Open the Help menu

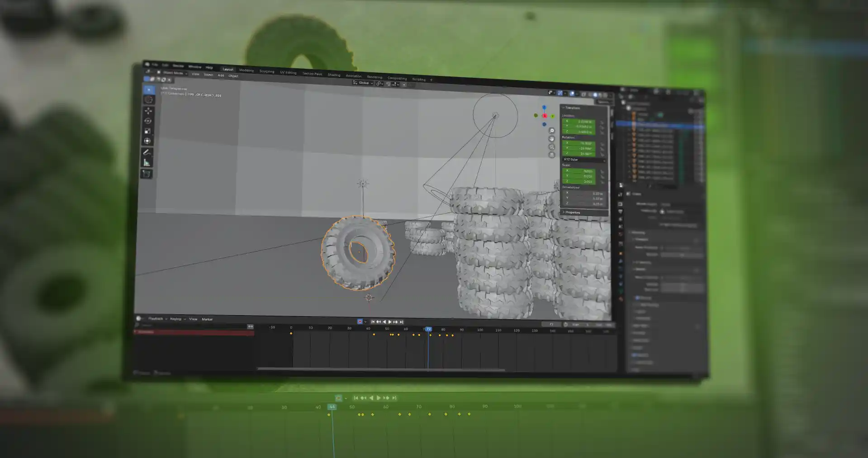point(209,67)
